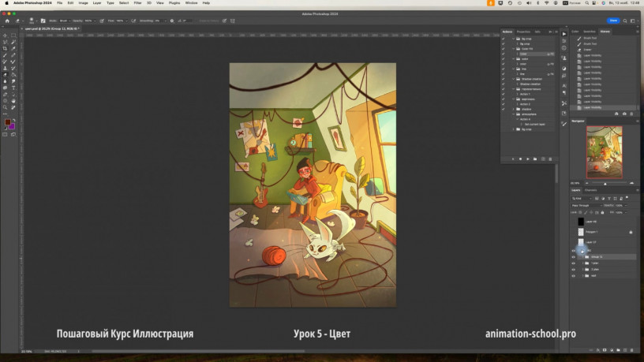Click the purple background color swatch
The height and width of the screenshot is (362, 644).
click(x=13, y=127)
